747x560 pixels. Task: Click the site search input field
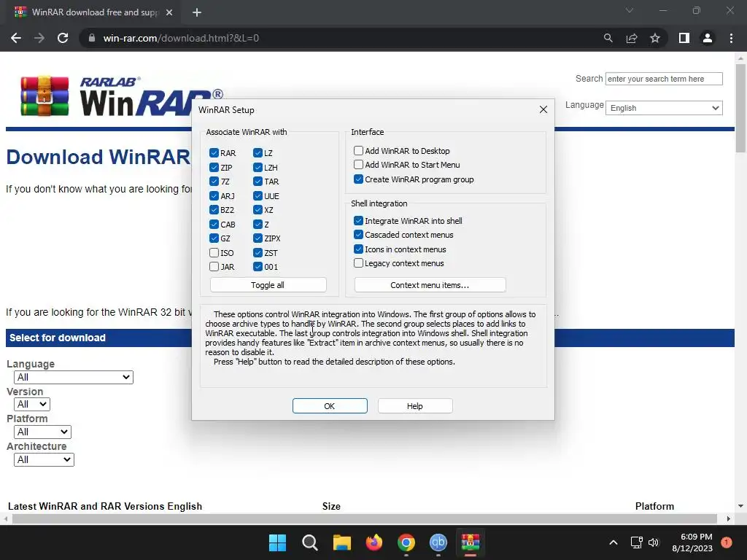tap(664, 79)
